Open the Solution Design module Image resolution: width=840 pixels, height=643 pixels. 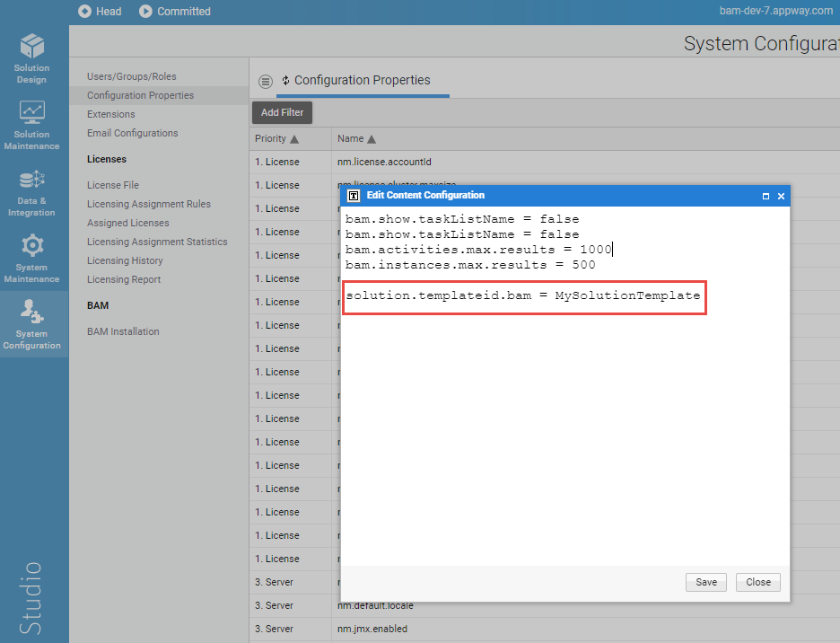tap(31, 58)
